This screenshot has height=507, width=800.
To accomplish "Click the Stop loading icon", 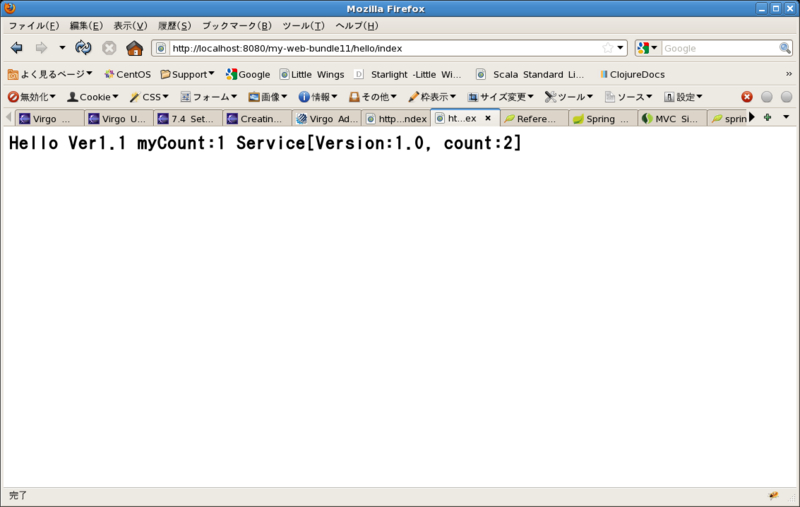I will [x=109, y=48].
